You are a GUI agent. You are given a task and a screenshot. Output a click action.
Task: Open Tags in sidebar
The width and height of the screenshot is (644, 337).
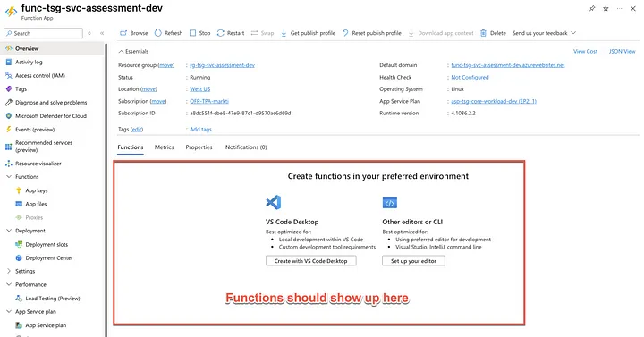coord(21,89)
